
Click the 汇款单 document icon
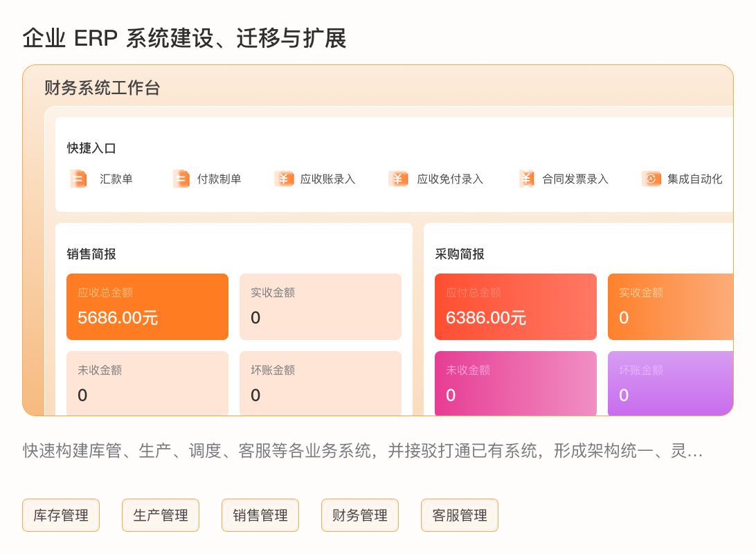coord(78,179)
